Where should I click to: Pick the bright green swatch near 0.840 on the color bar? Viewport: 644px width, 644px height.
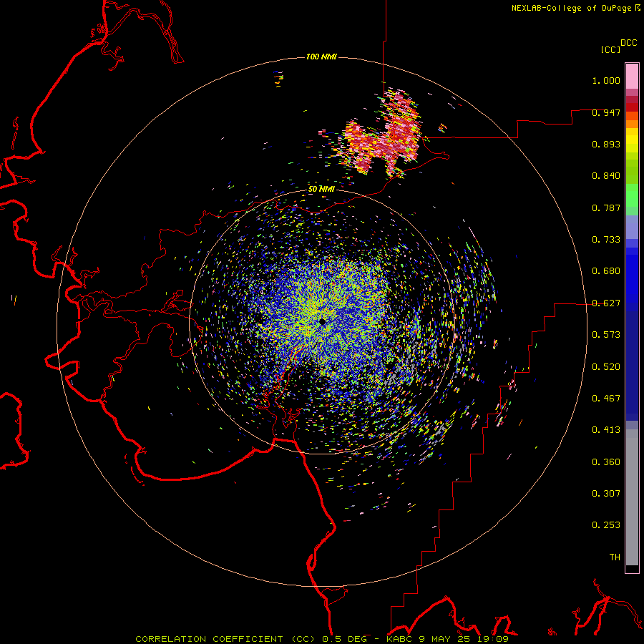(x=632, y=195)
